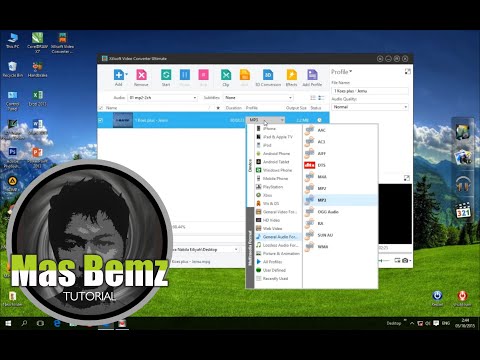Click the Koes plus video thumbnail
The width and height of the screenshot is (480, 360).
pos(123,120)
